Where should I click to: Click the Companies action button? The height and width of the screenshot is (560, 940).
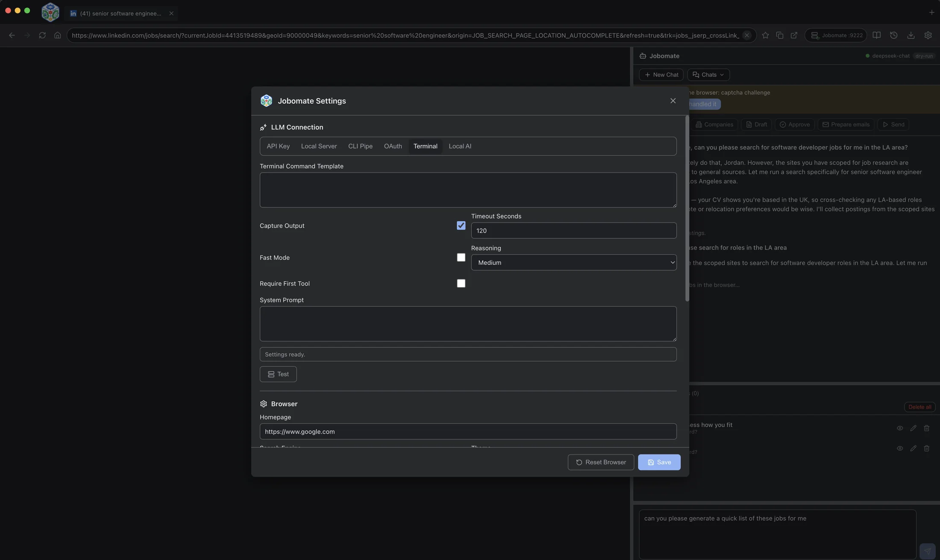tap(714, 125)
